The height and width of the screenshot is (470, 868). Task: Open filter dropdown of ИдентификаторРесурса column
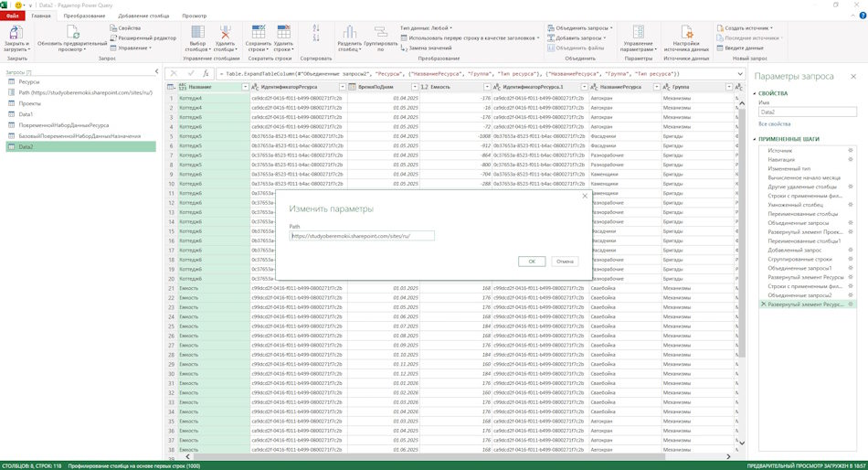point(342,87)
